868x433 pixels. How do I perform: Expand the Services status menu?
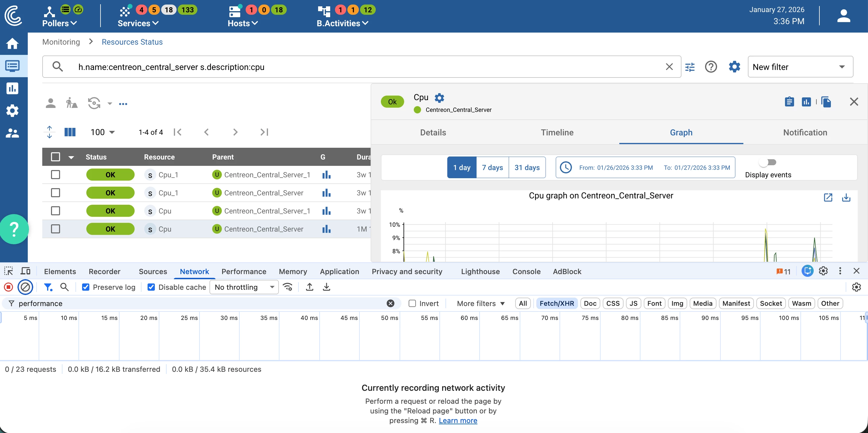pyautogui.click(x=138, y=23)
